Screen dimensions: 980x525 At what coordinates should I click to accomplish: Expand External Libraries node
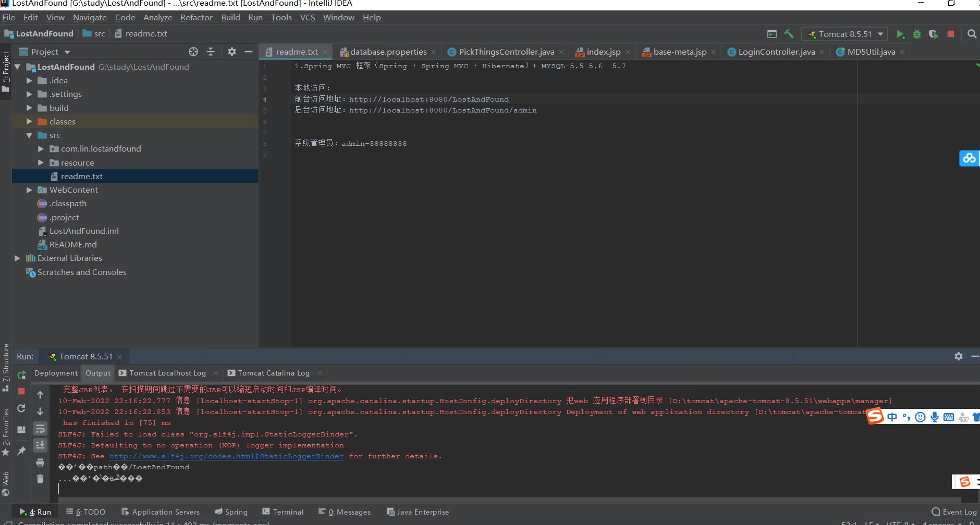[17, 258]
